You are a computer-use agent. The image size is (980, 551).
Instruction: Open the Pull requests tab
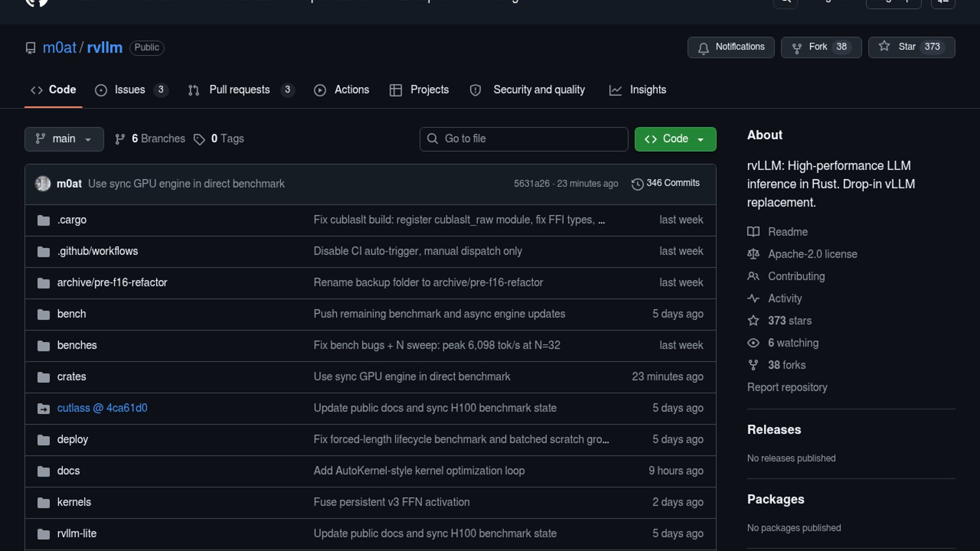click(x=240, y=90)
